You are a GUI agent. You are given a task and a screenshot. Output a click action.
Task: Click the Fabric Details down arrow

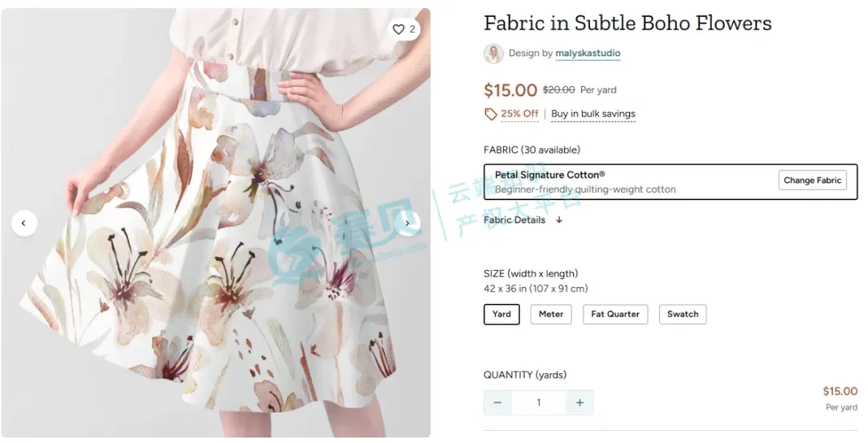click(x=559, y=219)
